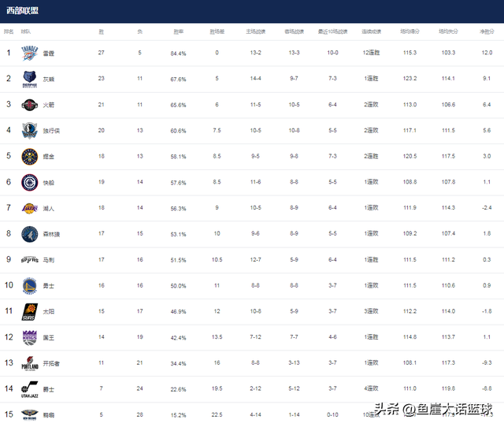Click the 15.2% win rate cell
Viewport: 504px width, 427px height.
pyautogui.click(x=179, y=415)
